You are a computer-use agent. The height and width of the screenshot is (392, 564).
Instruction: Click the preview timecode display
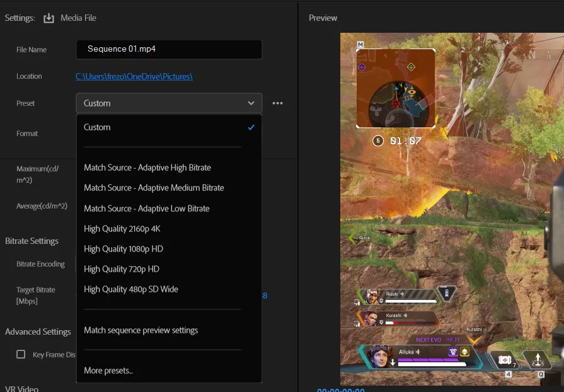click(x=341, y=390)
